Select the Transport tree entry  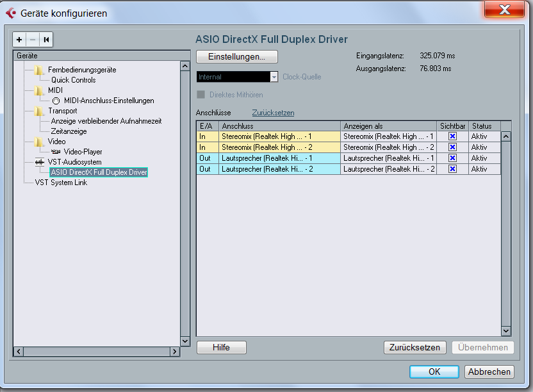coord(63,111)
